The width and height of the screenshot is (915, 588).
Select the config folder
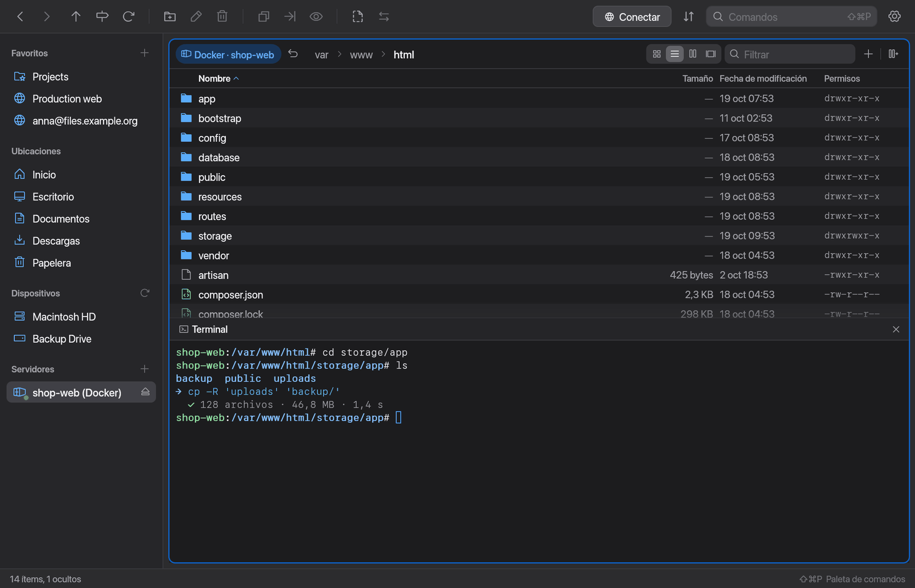pos(539,138)
